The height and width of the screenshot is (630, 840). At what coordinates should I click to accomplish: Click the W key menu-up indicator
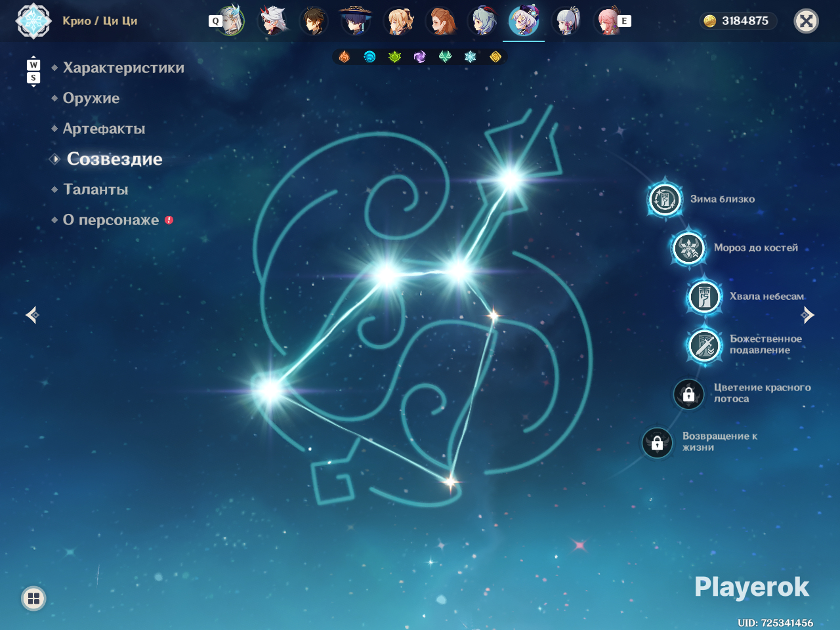tap(33, 65)
